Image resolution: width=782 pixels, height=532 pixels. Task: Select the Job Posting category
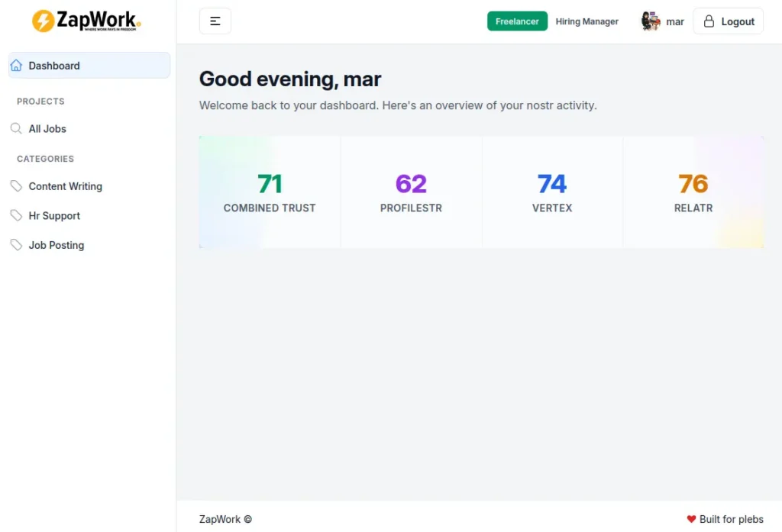(57, 245)
